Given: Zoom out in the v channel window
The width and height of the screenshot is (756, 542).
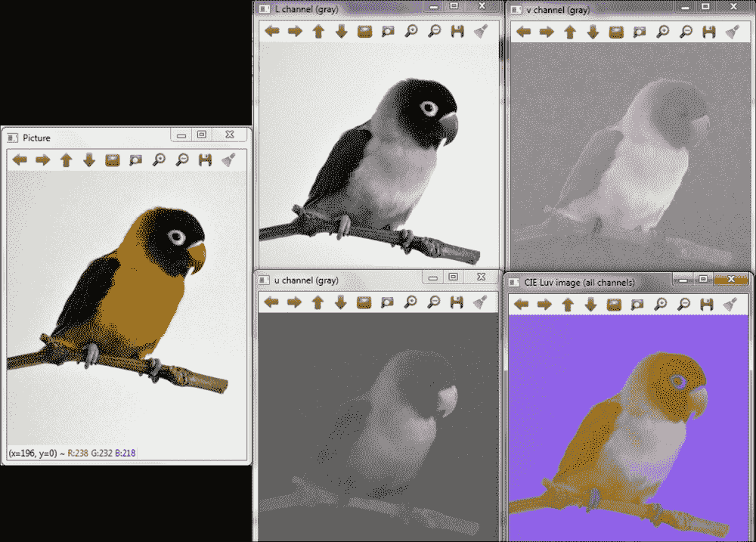Looking at the screenshot, I should pos(686,32).
